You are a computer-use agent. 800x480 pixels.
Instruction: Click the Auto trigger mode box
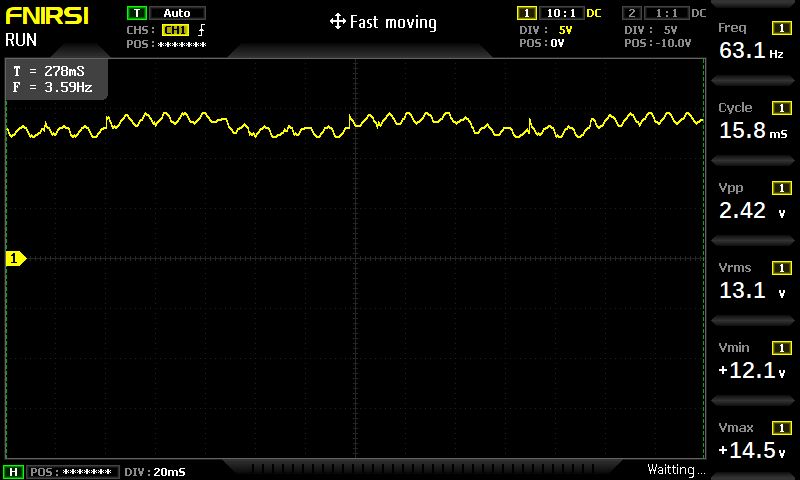[177, 13]
